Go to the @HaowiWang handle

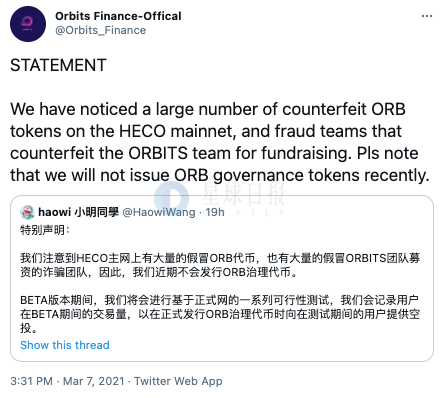coord(159,212)
